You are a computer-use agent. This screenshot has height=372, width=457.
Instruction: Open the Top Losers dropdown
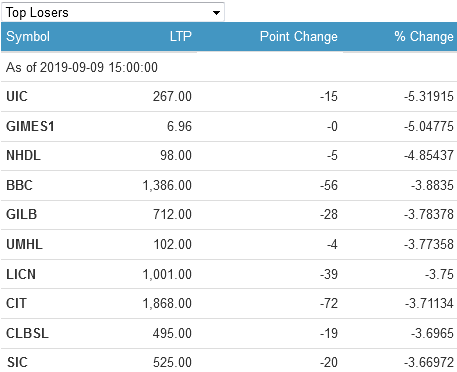(x=113, y=12)
